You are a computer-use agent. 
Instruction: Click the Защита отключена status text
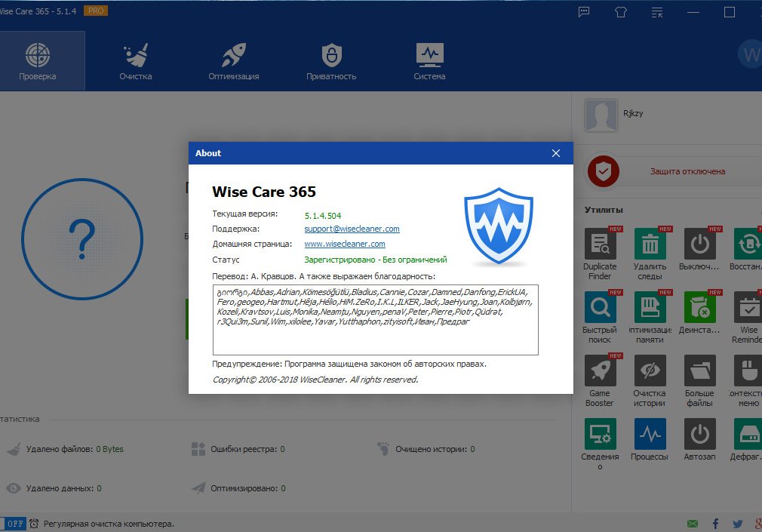(x=687, y=171)
